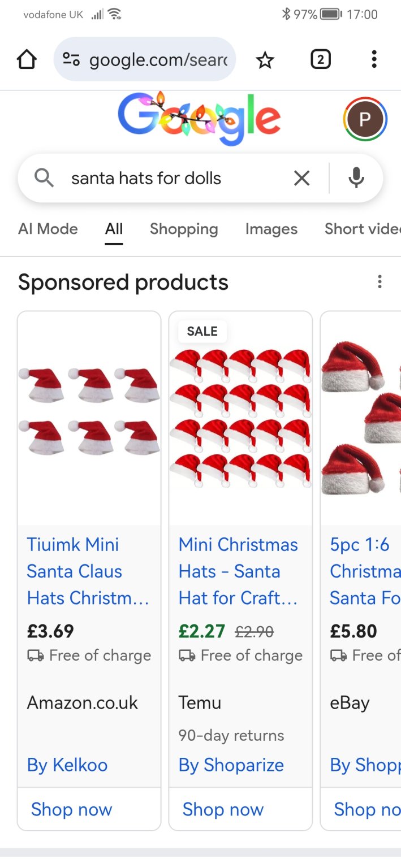Image resolution: width=401 pixels, height=868 pixels.
Task: Tap the Google holiday lights logo
Action: tap(199, 118)
